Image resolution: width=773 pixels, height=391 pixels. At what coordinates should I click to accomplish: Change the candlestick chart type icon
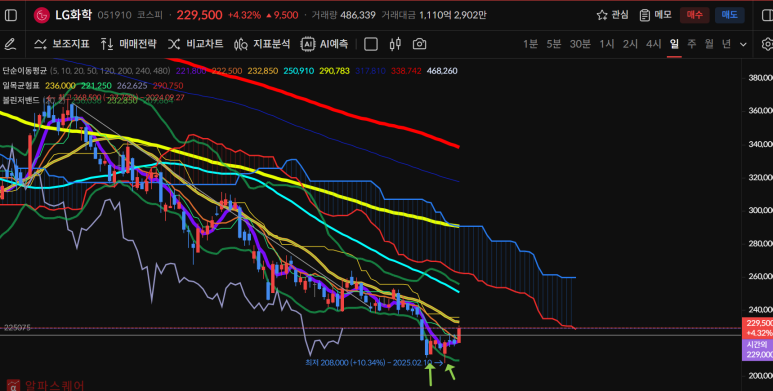[x=395, y=44]
